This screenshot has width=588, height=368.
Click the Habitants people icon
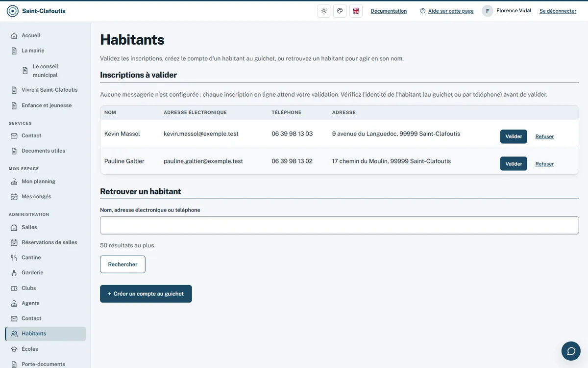[14, 334]
